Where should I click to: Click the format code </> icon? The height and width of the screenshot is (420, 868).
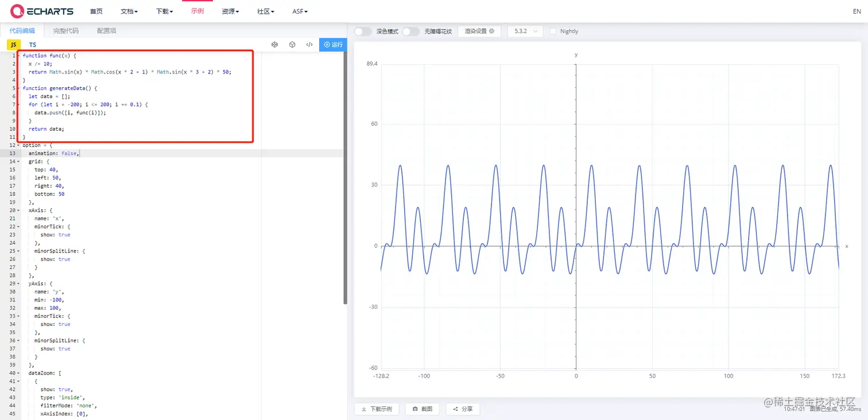(x=309, y=44)
